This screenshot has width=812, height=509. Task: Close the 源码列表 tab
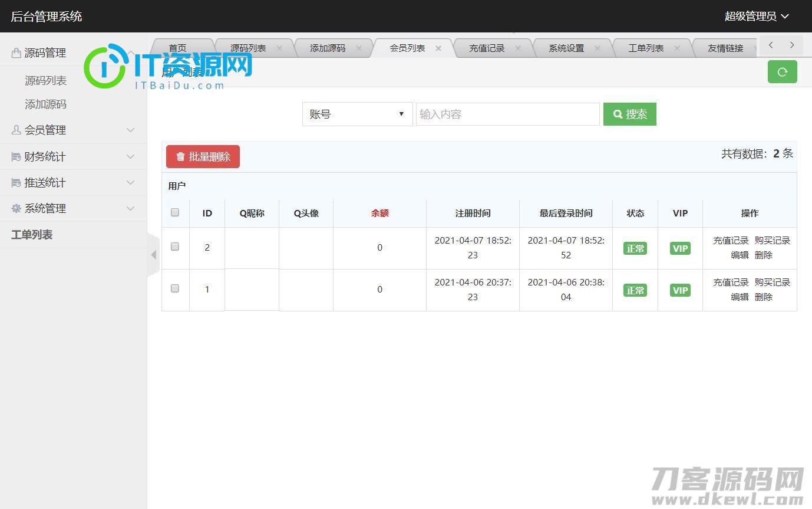coord(279,48)
